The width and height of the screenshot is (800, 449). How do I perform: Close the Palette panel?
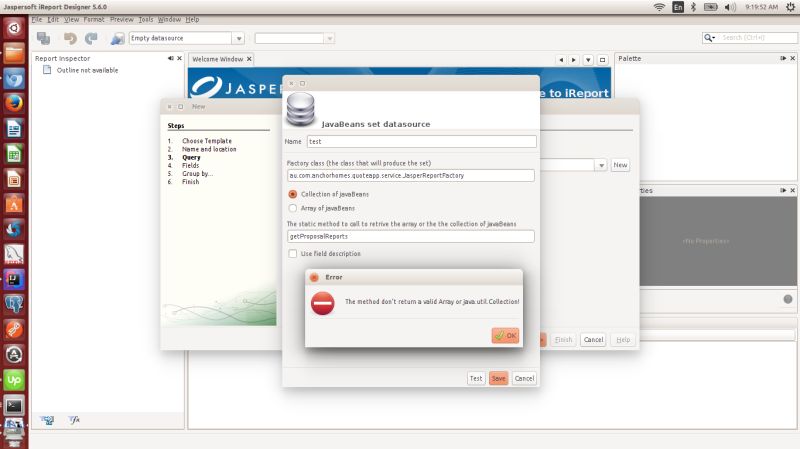click(792, 58)
